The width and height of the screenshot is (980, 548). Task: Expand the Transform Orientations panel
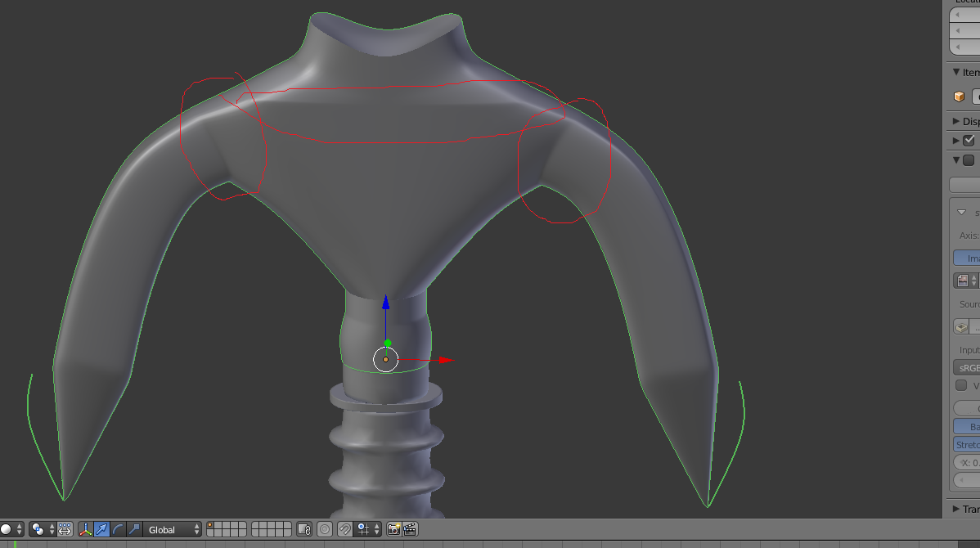pos(955,509)
